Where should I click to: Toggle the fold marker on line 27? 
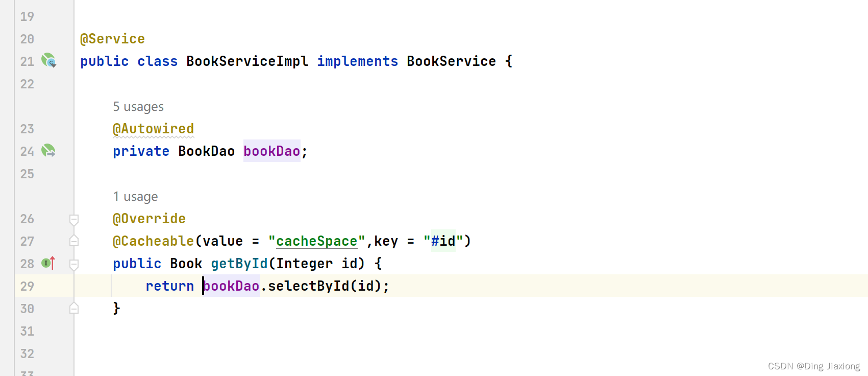pos(74,241)
